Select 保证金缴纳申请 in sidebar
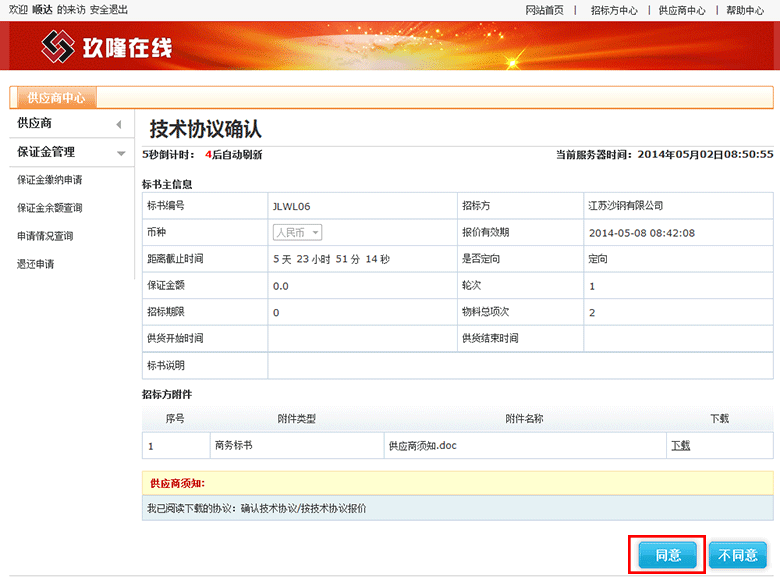Viewport: 780px width, 580px height. click(49, 180)
